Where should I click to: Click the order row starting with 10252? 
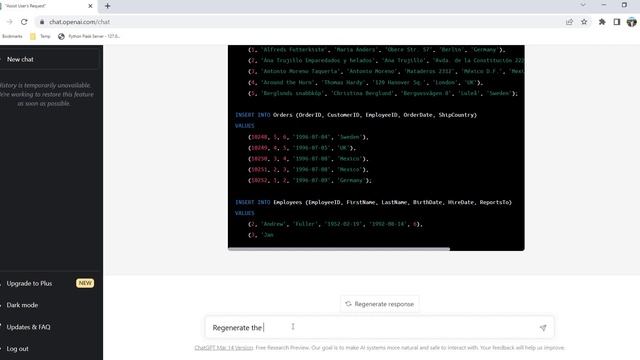click(x=310, y=180)
